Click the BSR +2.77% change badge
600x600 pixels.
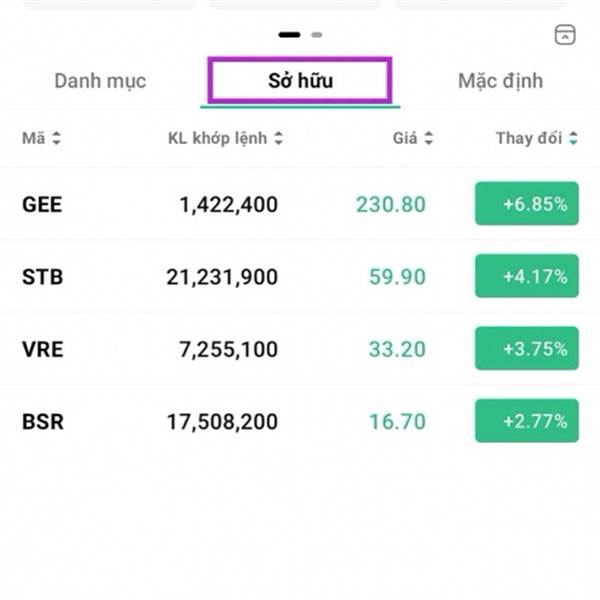pyautogui.click(x=526, y=421)
